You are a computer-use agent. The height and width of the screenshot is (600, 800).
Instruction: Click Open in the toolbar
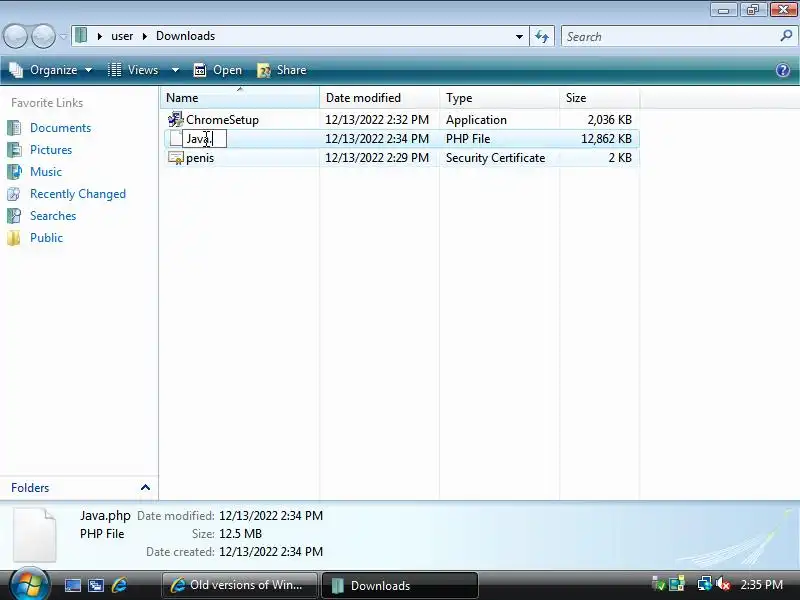point(218,70)
